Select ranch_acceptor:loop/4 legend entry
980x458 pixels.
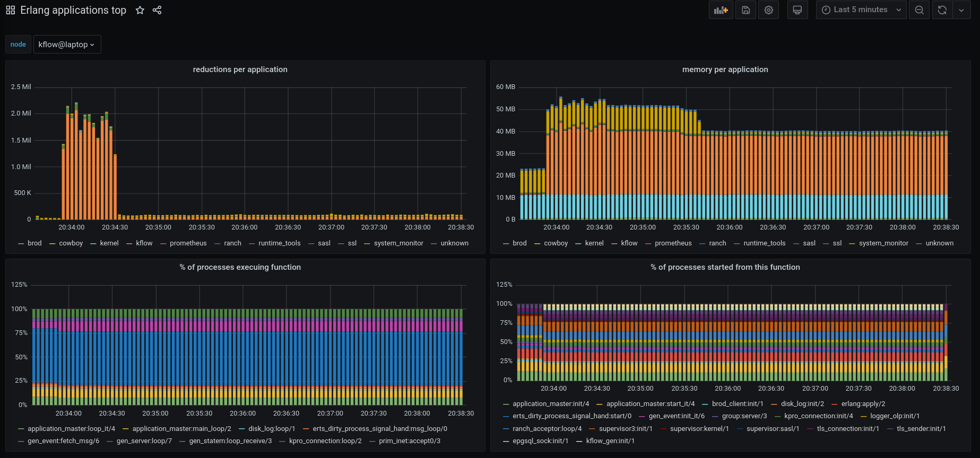click(547, 429)
